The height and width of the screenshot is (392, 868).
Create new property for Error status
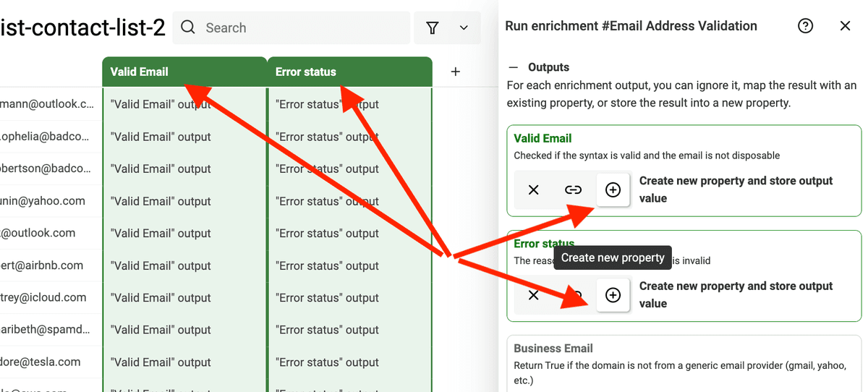(613, 295)
